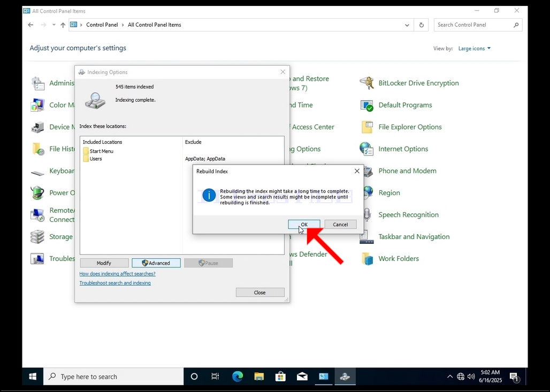Switch to Control Panel taskbar button

pyautogui.click(x=323, y=376)
